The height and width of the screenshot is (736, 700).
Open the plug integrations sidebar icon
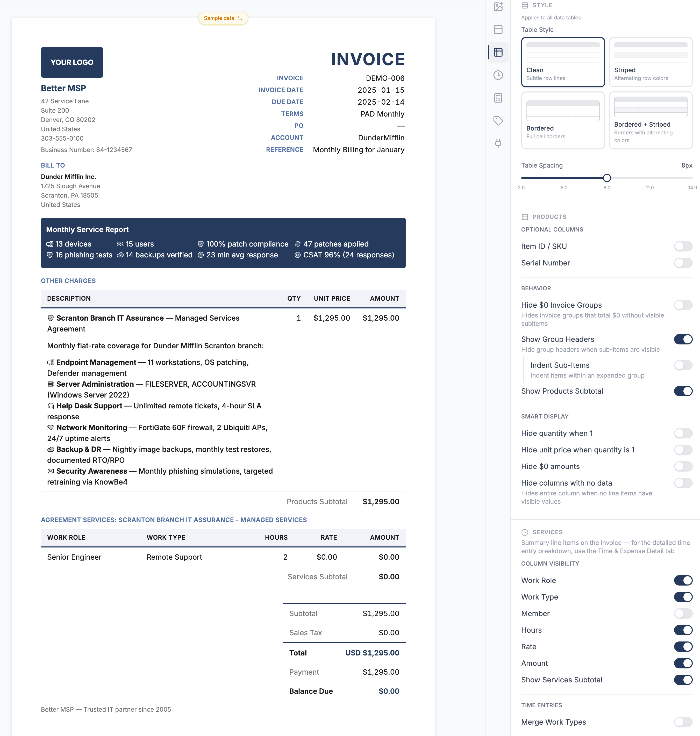point(498,143)
